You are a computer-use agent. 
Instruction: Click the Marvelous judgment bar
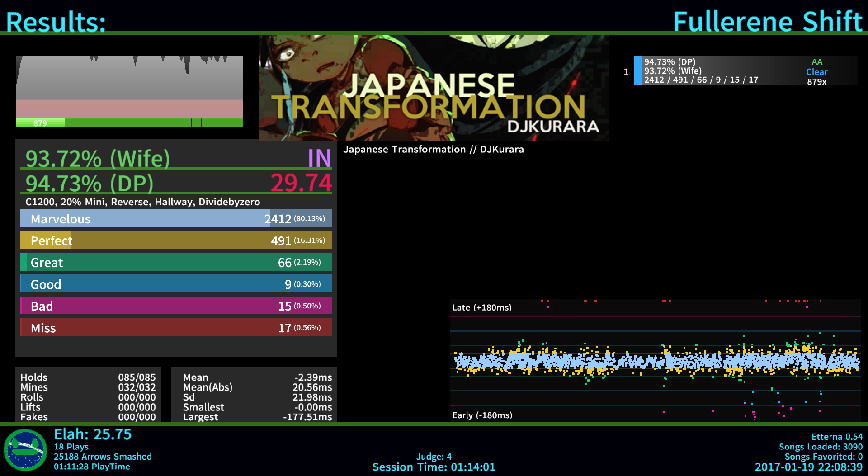176,218
